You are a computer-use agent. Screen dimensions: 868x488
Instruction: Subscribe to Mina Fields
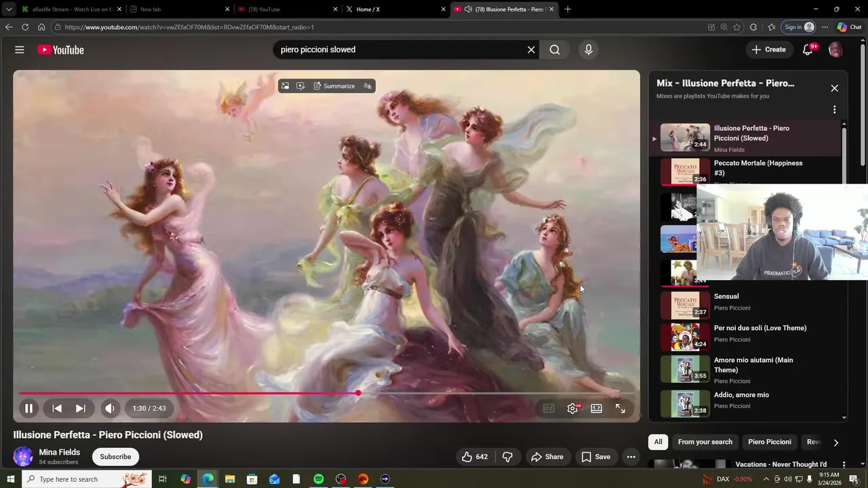click(115, 457)
